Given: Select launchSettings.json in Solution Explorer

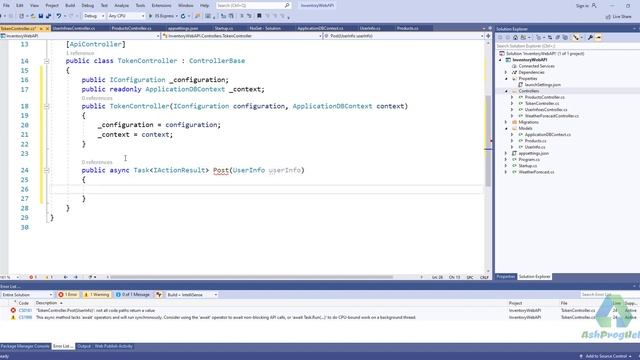Looking at the screenshot, I should [542, 85].
